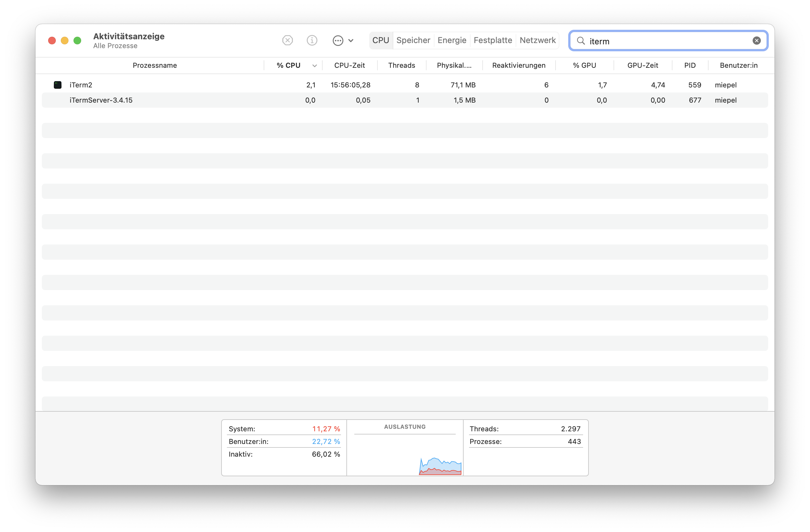This screenshot has height=532, width=810.
Task: Open process info with the (i) icon
Action: coord(312,41)
